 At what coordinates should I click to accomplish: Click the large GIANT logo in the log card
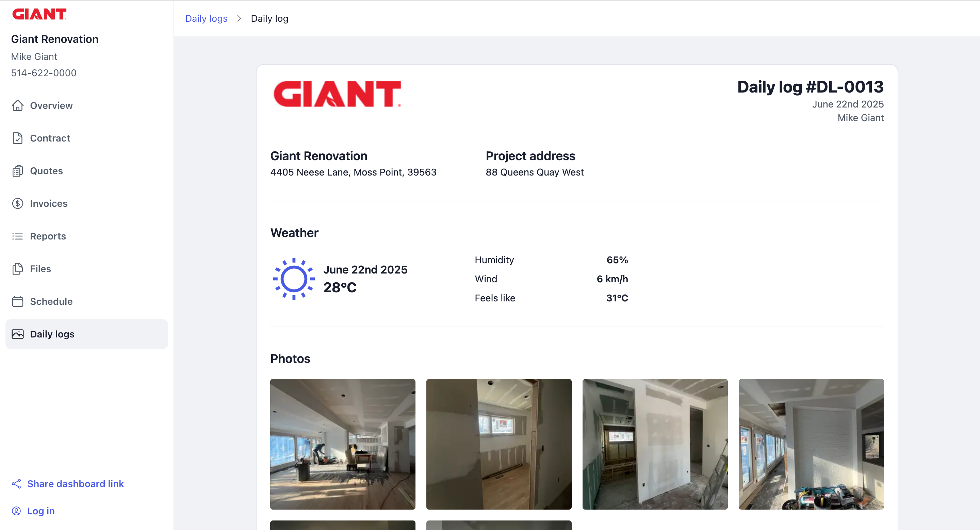tap(337, 94)
